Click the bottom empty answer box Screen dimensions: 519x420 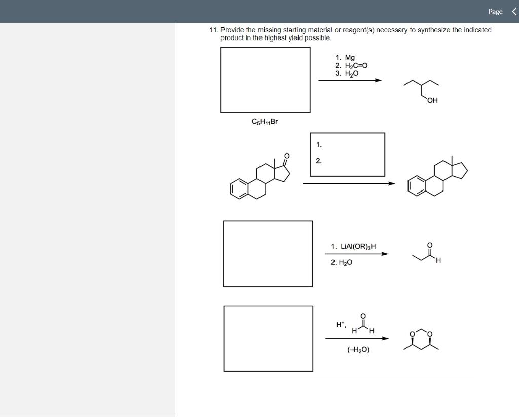point(268,338)
